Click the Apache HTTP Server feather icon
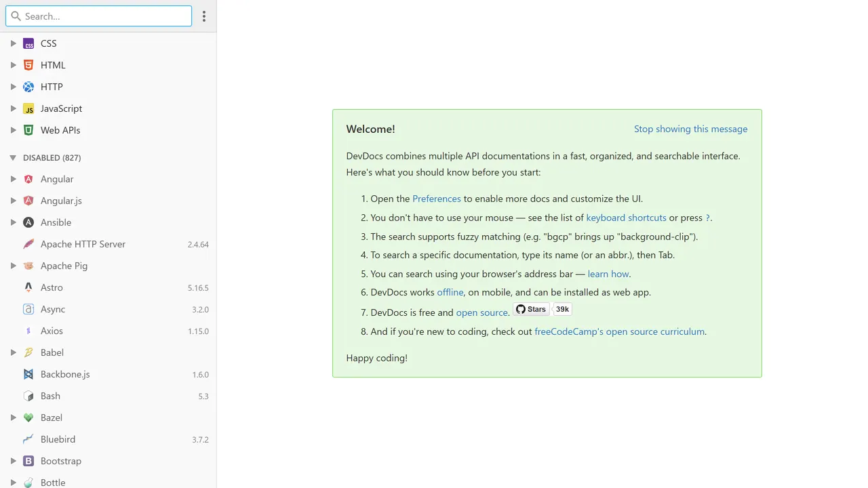The image size is (868, 488). (x=28, y=244)
